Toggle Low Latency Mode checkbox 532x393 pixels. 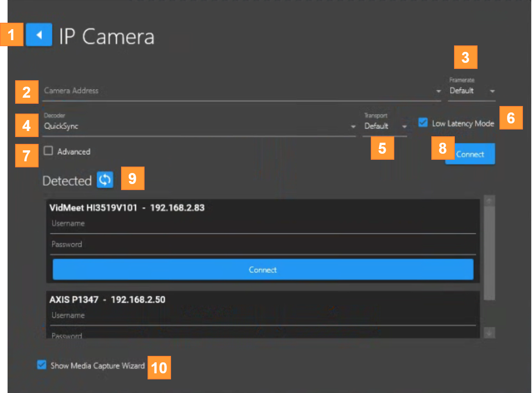coord(423,123)
